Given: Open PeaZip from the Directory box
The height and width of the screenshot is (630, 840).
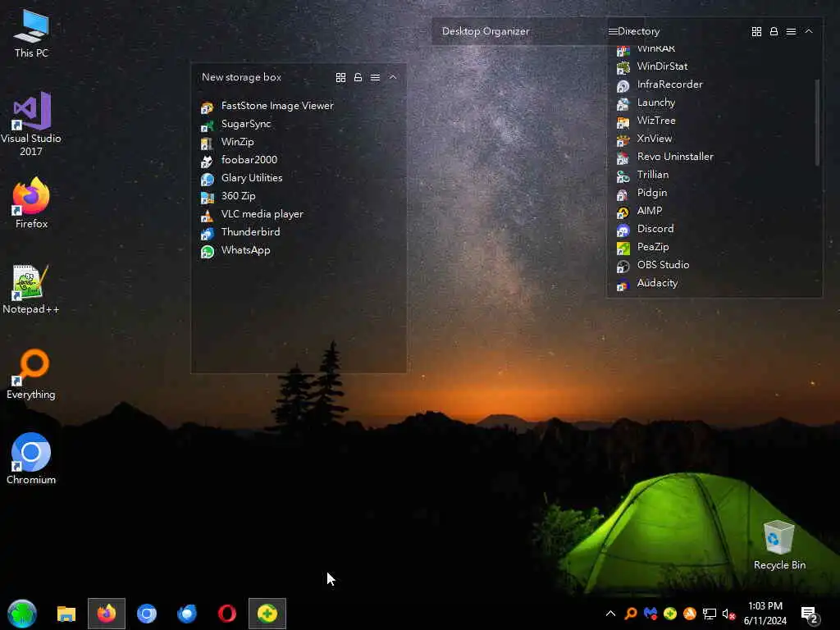Looking at the screenshot, I should click(x=643, y=248).
